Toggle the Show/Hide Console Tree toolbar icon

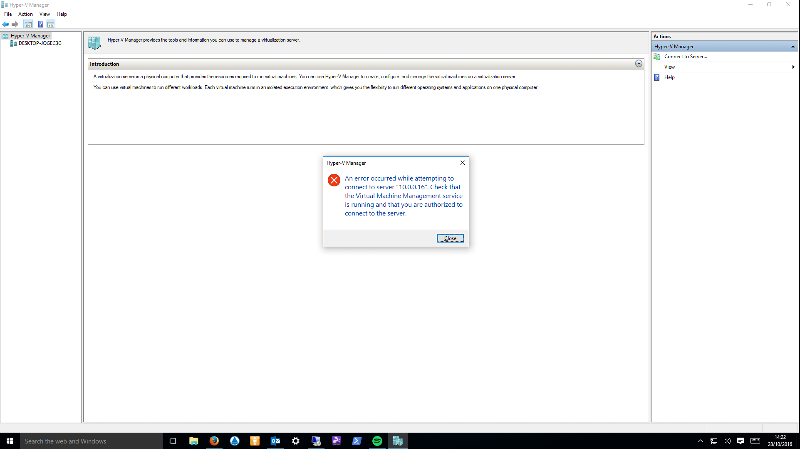pyautogui.click(x=28, y=24)
